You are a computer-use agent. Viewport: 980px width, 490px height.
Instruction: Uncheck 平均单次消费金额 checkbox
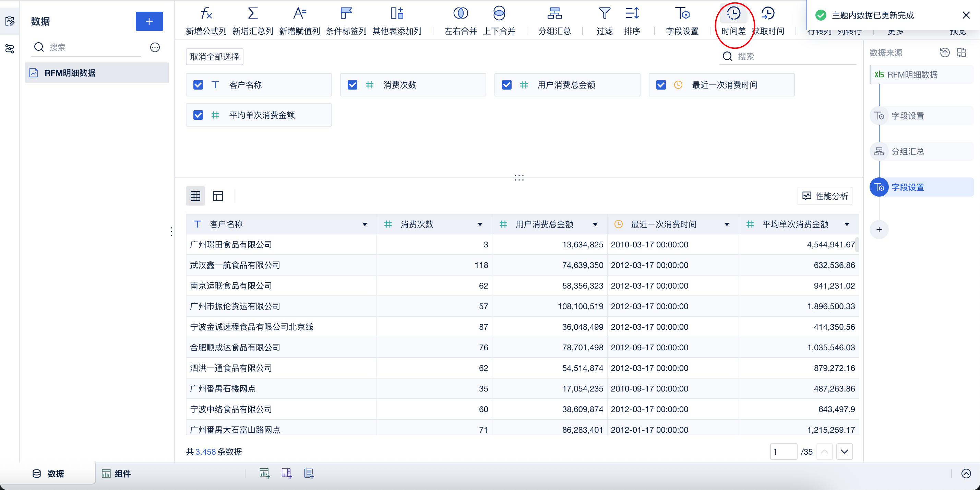[x=198, y=115]
